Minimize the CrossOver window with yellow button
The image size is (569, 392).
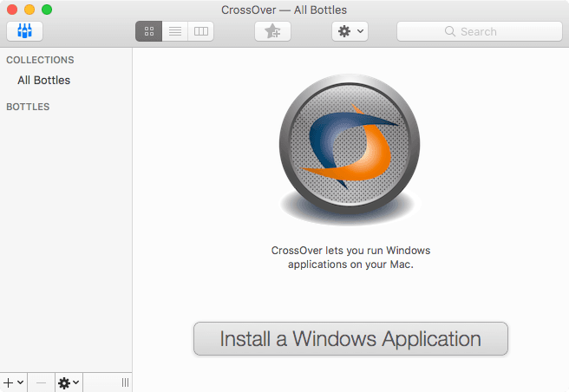[29, 10]
